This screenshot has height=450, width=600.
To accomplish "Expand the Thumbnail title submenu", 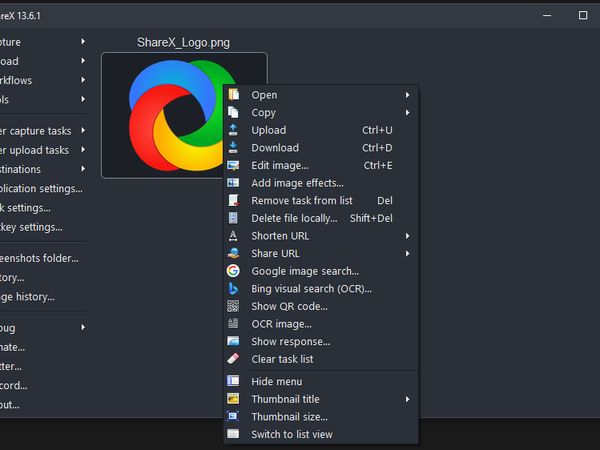I will pos(408,399).
